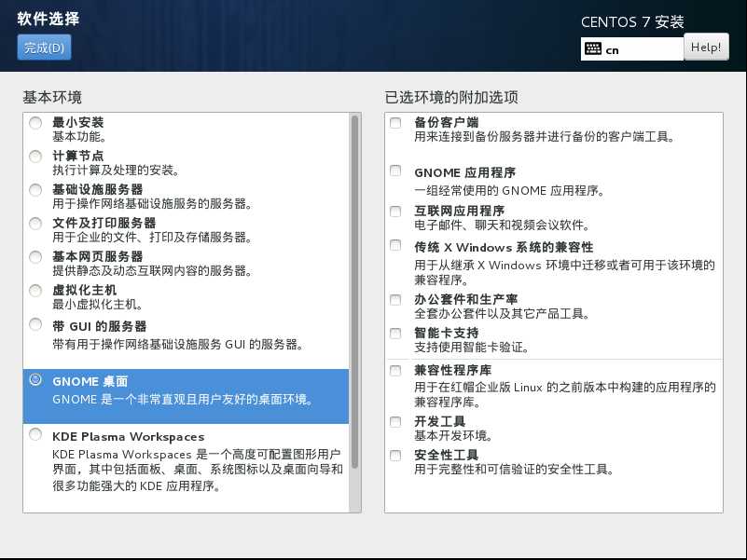Check the 智能卡支持 checkbox
747x560 pixels.
point(395,334)
